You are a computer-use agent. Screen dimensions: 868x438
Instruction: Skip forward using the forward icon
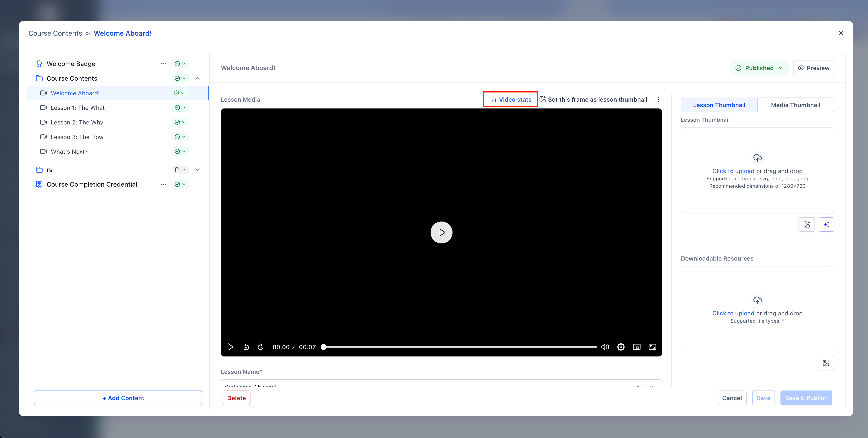click(261, 347)
